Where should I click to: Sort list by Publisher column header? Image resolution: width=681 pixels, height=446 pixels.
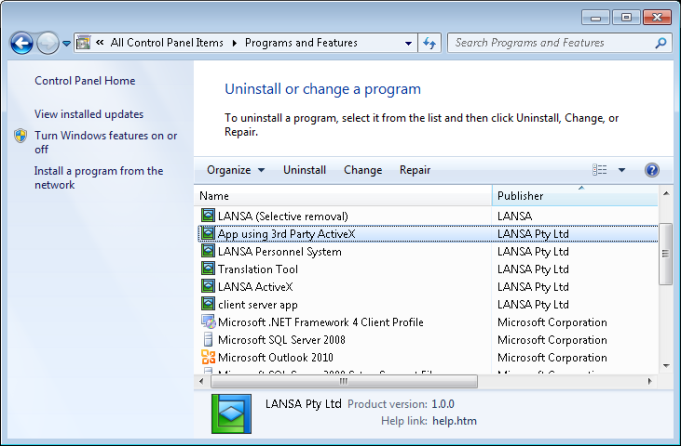click(575, 196)
